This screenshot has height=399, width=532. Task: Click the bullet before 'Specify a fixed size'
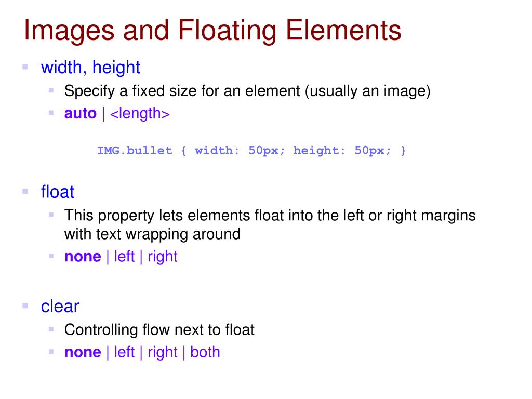pyautogui.click(x=51, y=90)
